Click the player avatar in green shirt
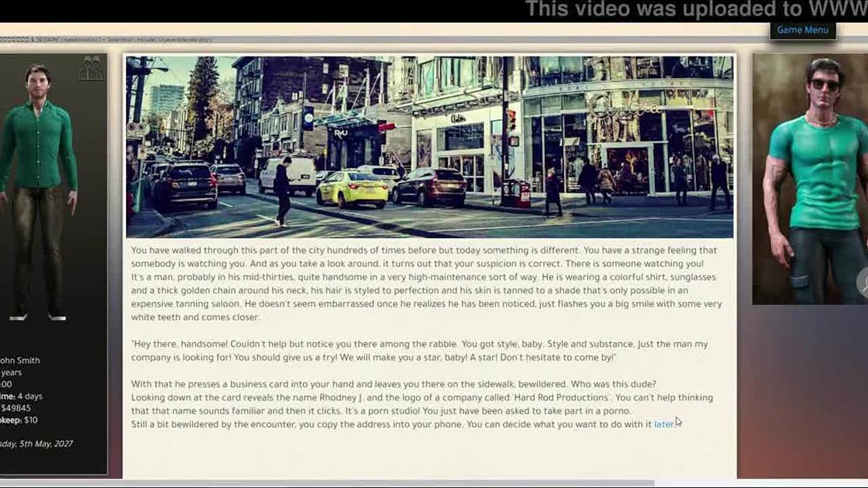Viewport: 868px width, 488px height. pyautogui.click(x=39, y=190)
